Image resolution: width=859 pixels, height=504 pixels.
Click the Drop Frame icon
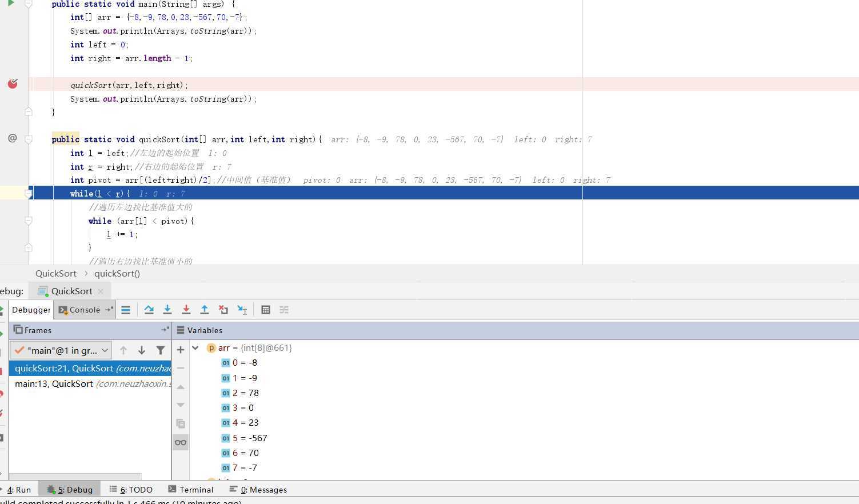click(x=223, y=310)
